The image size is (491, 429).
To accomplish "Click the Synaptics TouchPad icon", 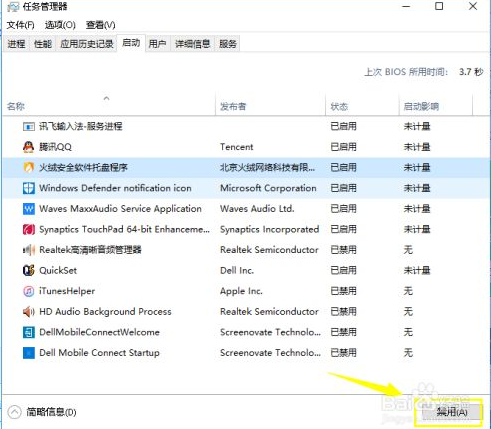I will pyautogui.click(x=29, y=229).
